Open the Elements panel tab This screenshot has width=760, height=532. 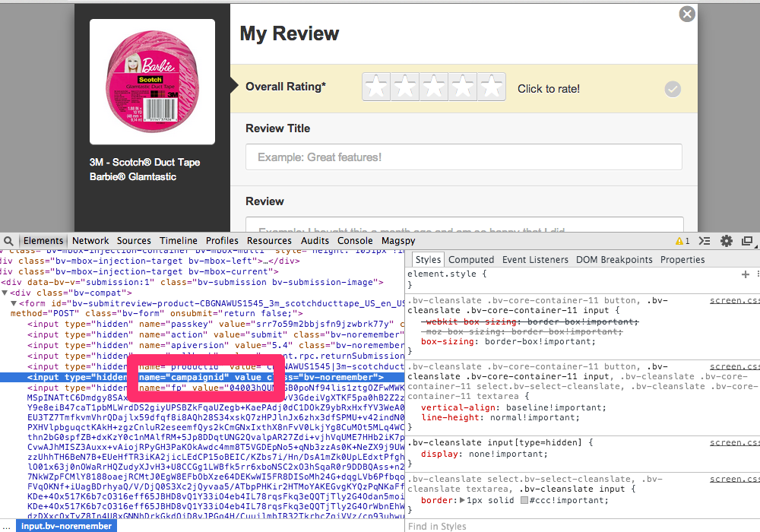(43, 241)
